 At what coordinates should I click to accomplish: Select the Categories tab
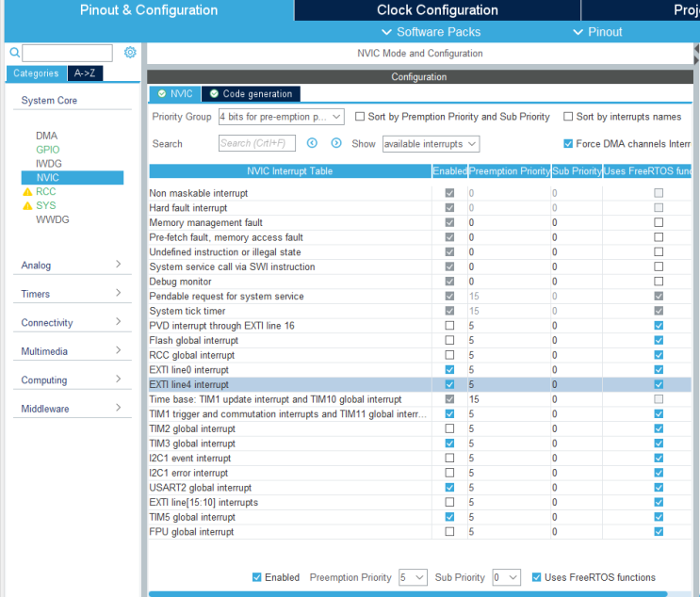tap(36, 73)
